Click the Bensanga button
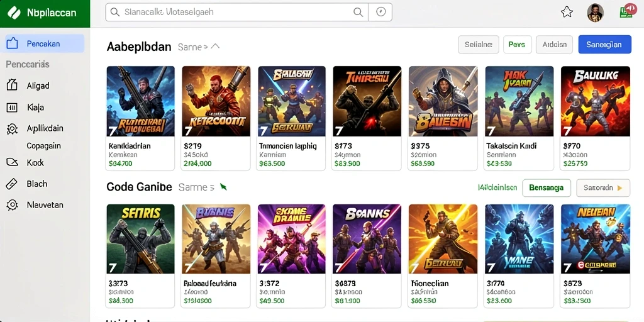The height and width of the screenshot is (322, 644). pos(547,187)
